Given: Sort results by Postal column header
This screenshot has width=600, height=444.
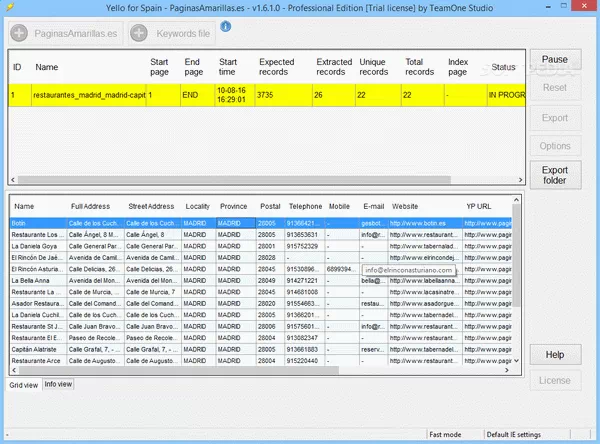Looking at the screenshot, I should pos(270,206).
